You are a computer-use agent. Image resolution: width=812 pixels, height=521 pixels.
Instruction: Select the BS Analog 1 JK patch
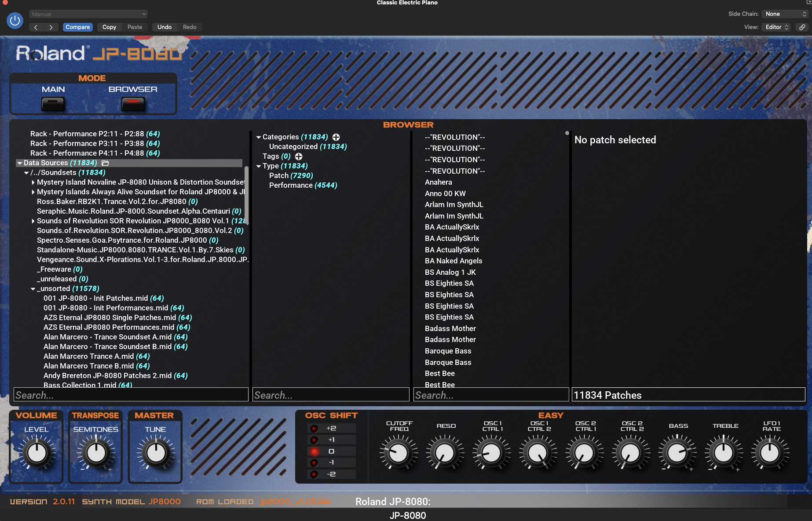click(x=450, y=273)
